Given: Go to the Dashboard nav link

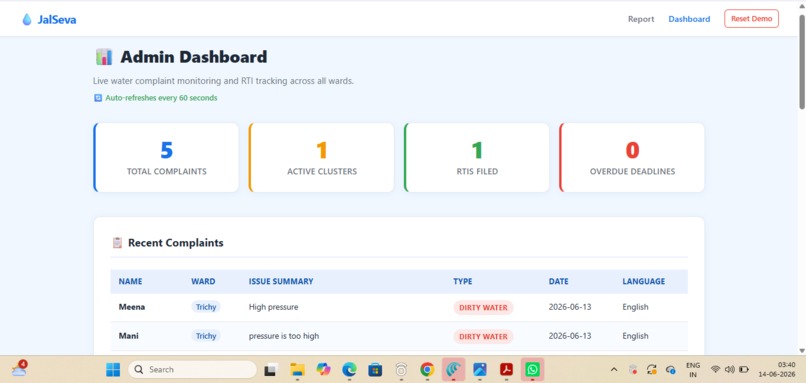Looking at the screenshot, I should pyautogui.click(x=689, y=19).
